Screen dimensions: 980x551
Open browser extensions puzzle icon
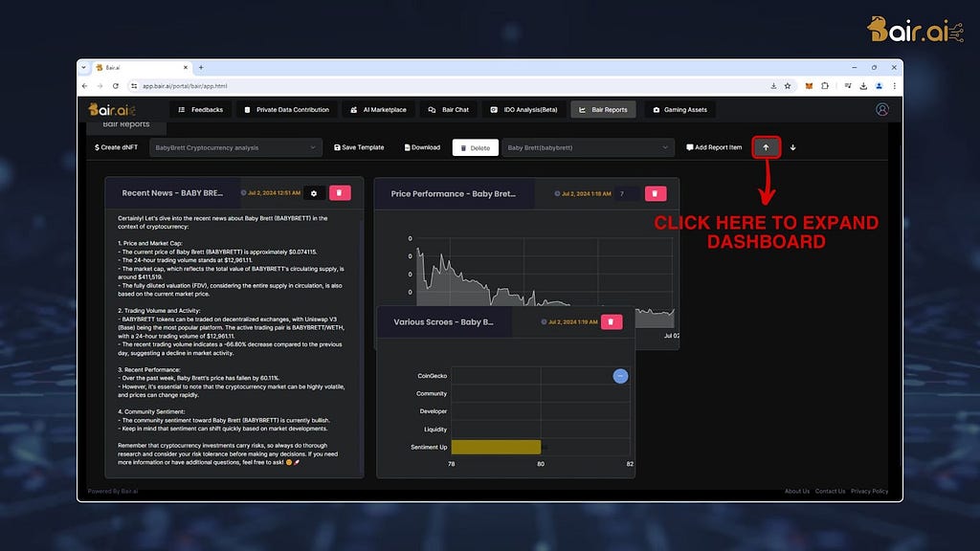click(825, 86)
